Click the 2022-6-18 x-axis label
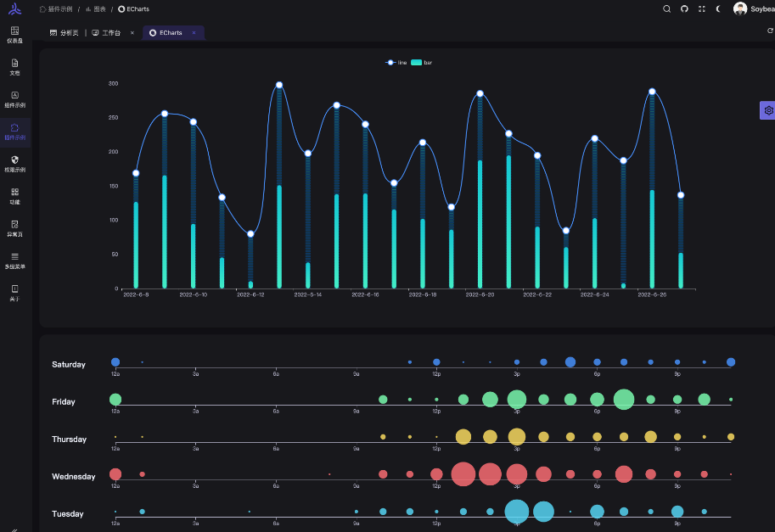Viewport: 775px width, 532px height. click(x=423, y=294)
